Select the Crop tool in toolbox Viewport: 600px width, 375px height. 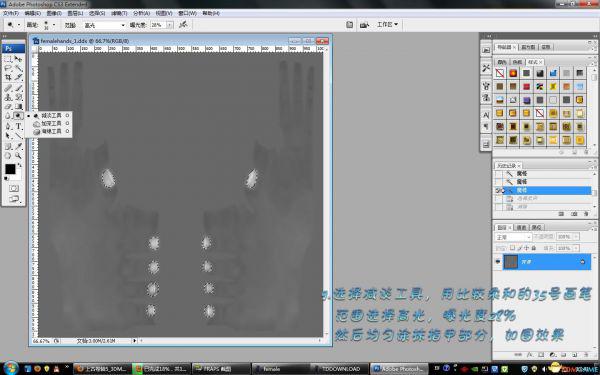8,78
